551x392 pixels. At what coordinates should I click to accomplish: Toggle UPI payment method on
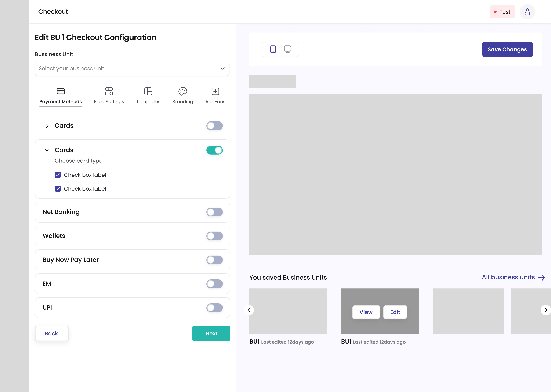[x=214, y=308]
